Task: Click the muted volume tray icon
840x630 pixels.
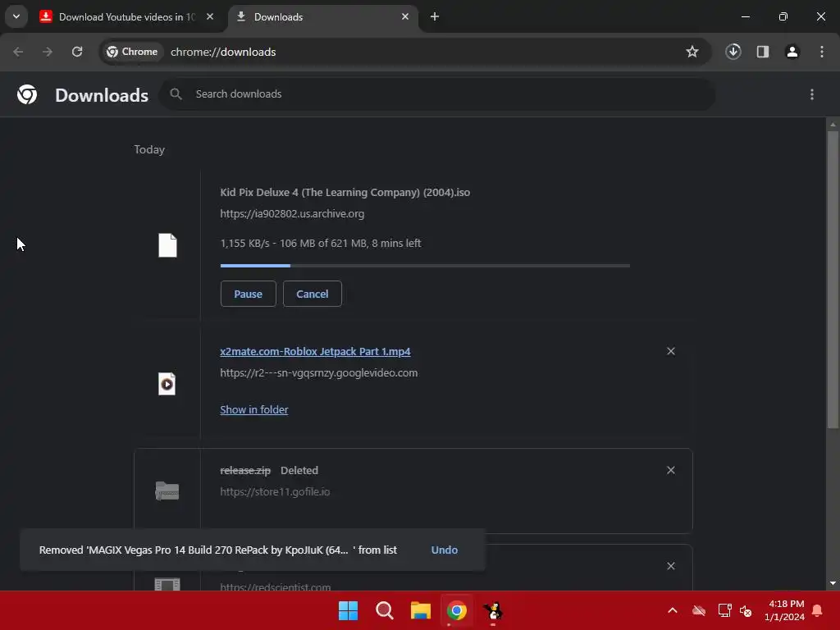Action: click(746, 610)
